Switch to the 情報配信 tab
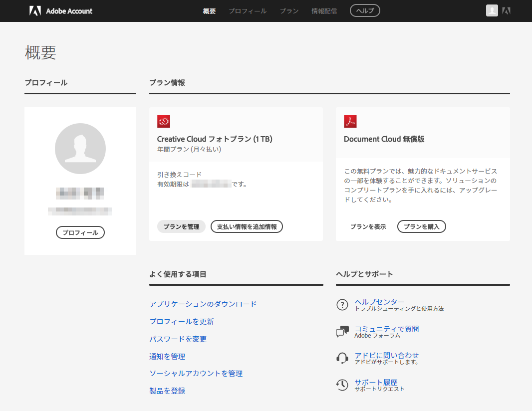 [324, 11]
